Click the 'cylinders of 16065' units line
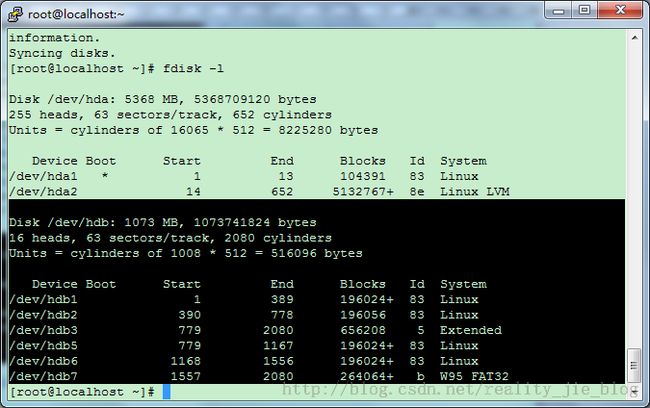This screenshot has height=408, width=650. 194,130
